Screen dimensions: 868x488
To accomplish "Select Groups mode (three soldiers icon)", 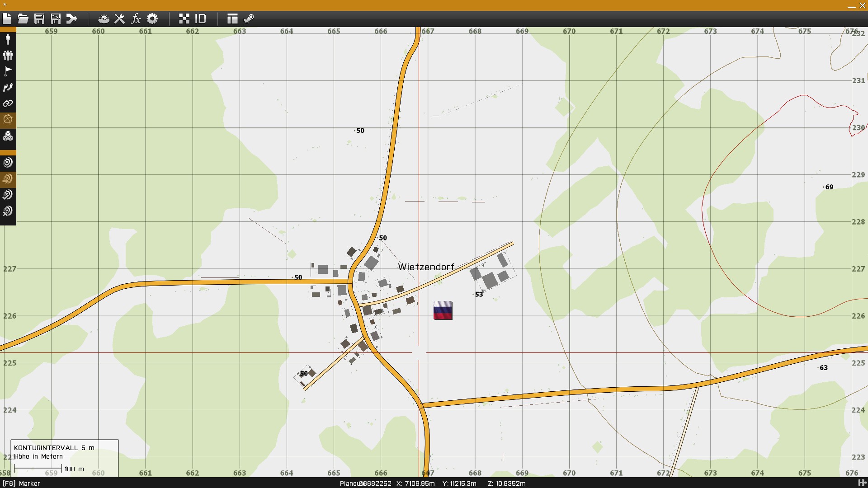I will (x=8, y=55).
